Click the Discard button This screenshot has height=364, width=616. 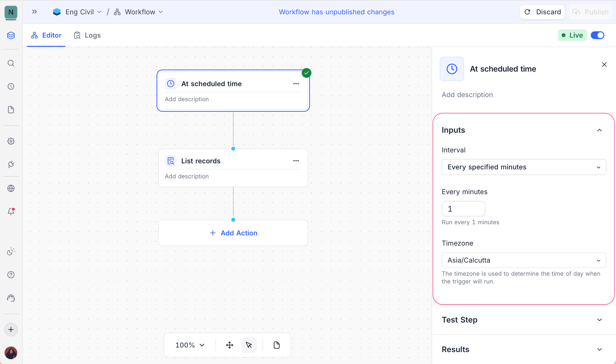pos(542,12)
